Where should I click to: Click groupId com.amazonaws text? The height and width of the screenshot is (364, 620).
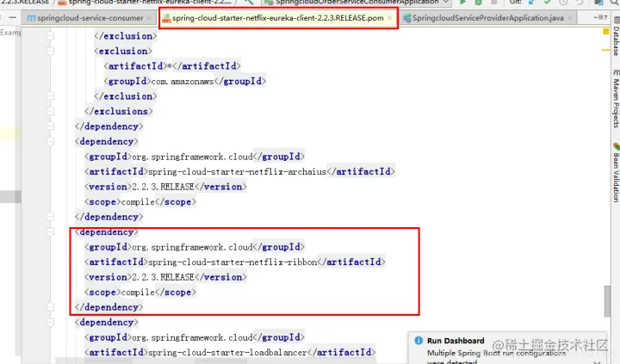click(x=184, y=81)
